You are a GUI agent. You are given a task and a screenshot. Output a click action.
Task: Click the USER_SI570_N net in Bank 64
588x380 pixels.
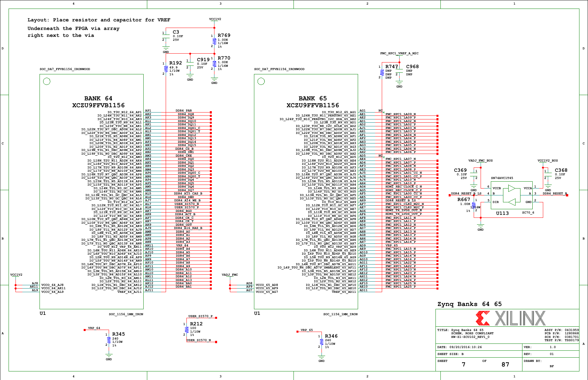pos(187,204)
